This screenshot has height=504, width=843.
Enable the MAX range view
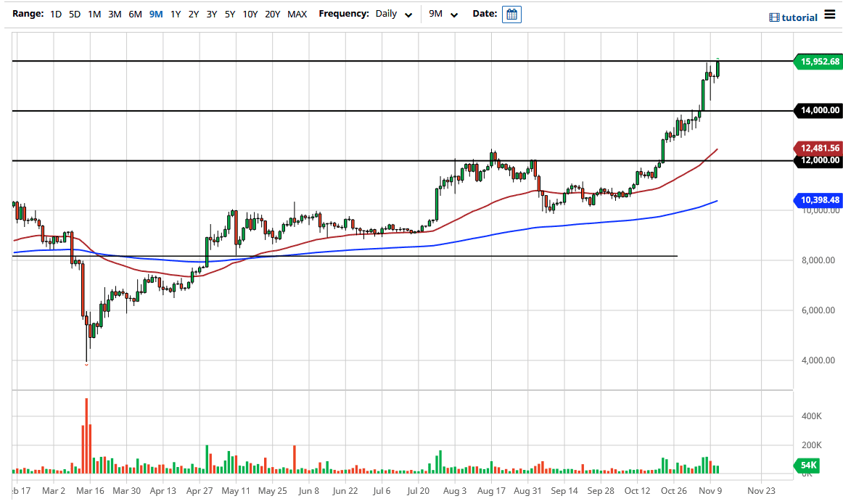coord(297,13)
